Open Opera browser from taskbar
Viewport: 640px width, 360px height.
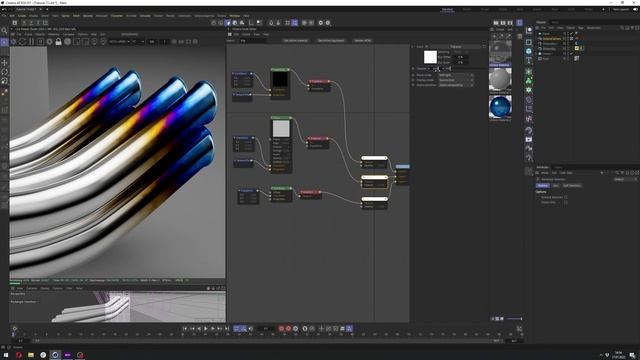[18, 355]
